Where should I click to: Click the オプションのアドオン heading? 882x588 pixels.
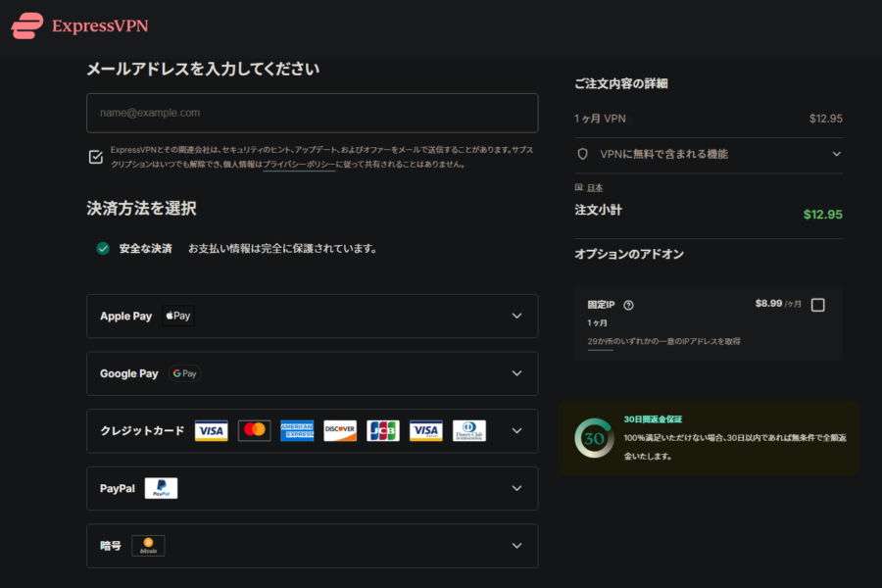tap(629, 255)
